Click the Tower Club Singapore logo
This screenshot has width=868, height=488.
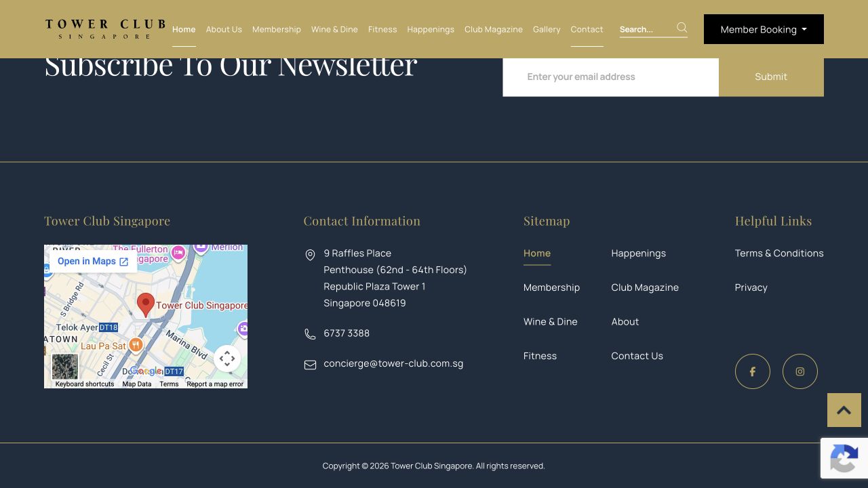(105, 29)
